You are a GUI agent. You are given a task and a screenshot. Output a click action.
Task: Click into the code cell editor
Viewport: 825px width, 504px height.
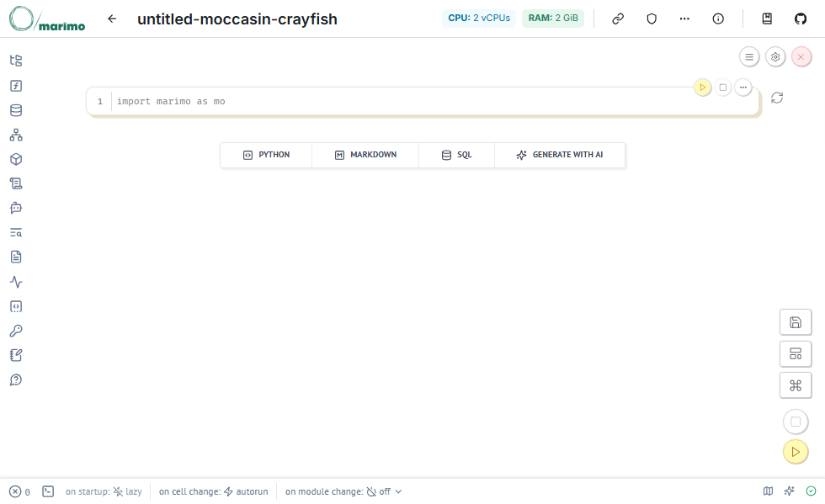[421, 102]
